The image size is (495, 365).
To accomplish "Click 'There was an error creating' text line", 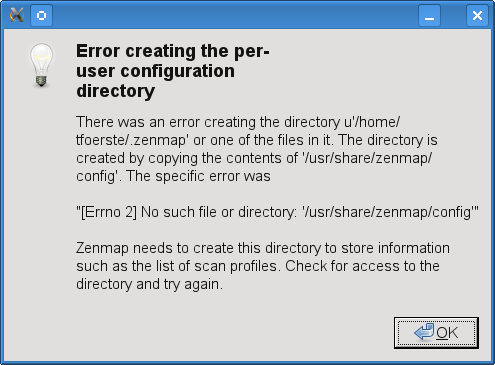I will (x=166, y=122).
